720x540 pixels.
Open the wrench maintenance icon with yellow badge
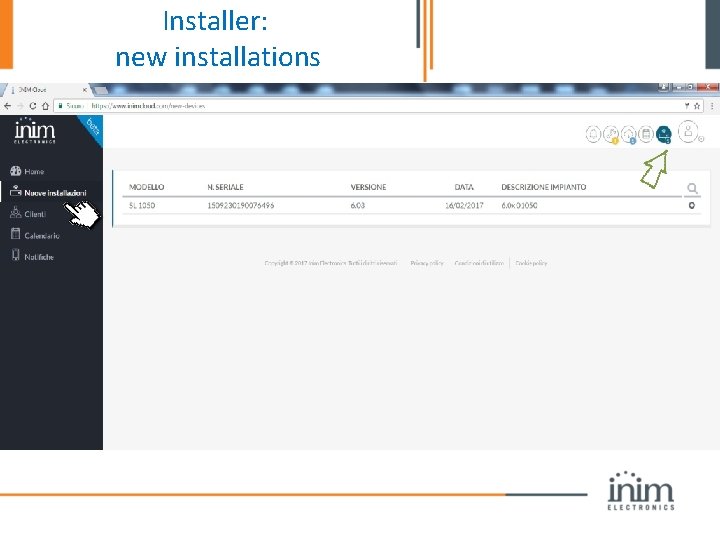(x=611, y=134)
